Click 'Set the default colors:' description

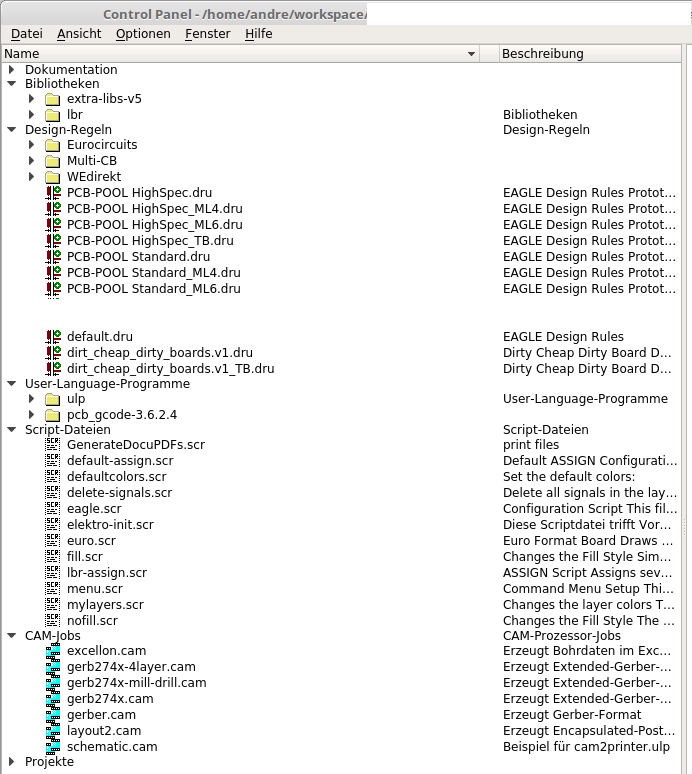coord(569,477)
